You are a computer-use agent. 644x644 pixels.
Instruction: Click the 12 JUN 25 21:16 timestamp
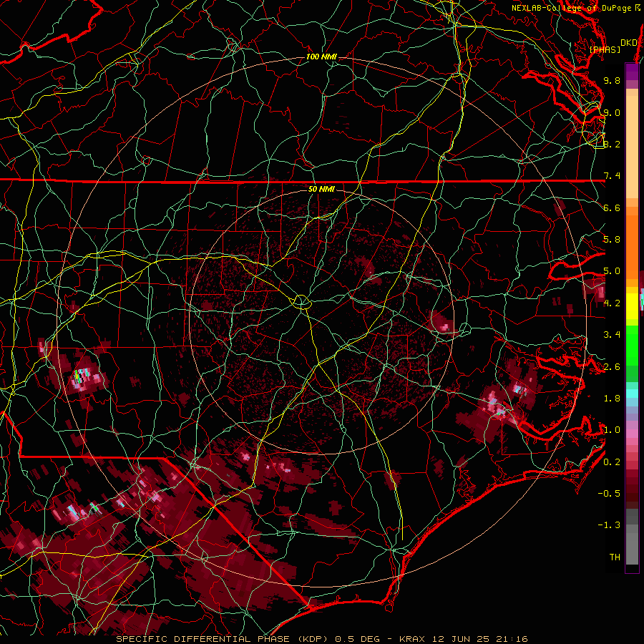click(x=479, y=639)
